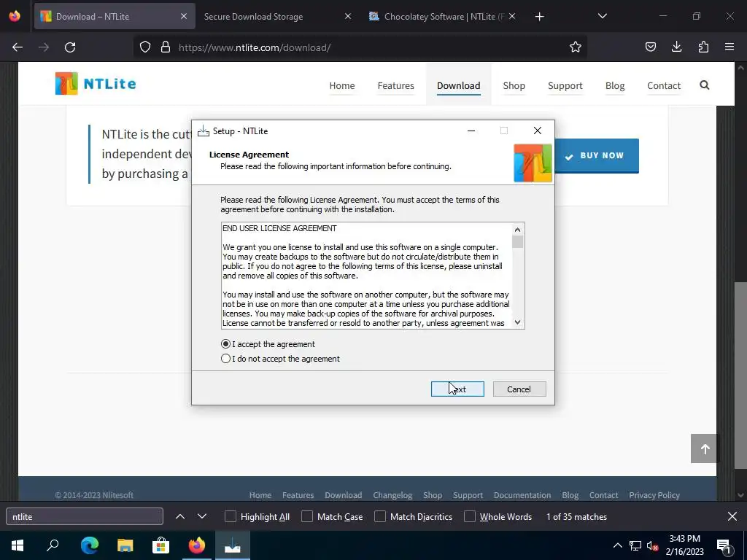
Task: Open the Windows Start menu
Action: tap(18, 545)
